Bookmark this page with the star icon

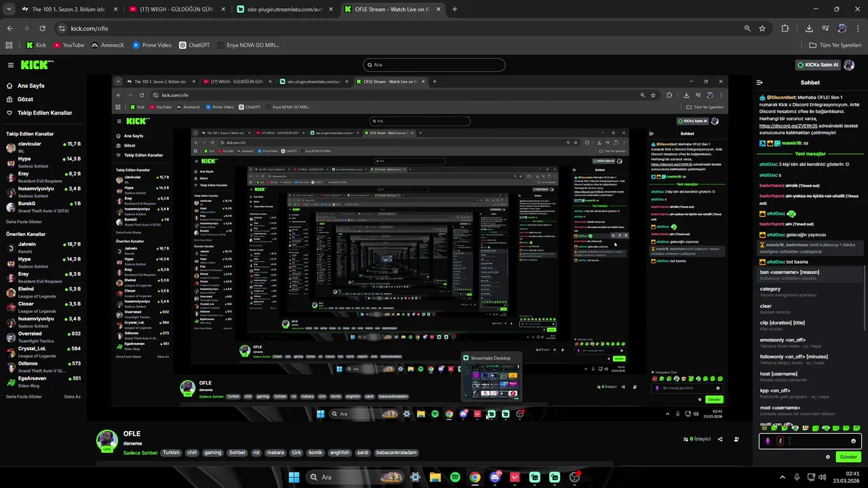pos(762,28)
